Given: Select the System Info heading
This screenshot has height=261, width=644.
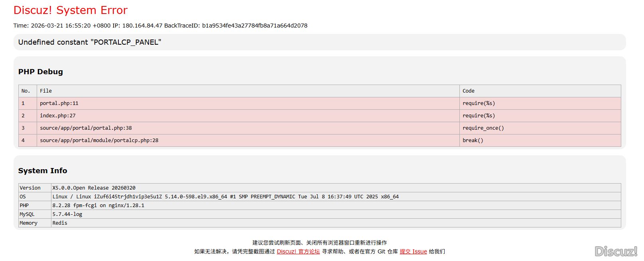Looking at the screenshot, I should tap(43, 171).
